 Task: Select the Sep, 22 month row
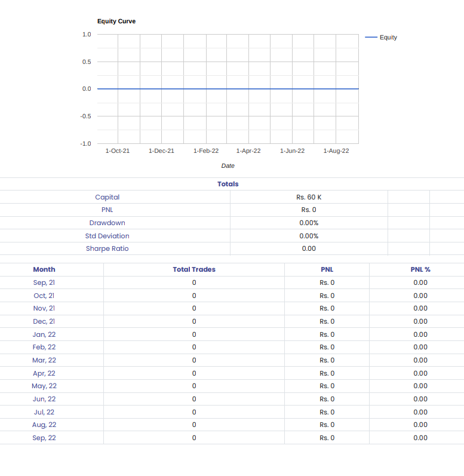tap(232, 438)
